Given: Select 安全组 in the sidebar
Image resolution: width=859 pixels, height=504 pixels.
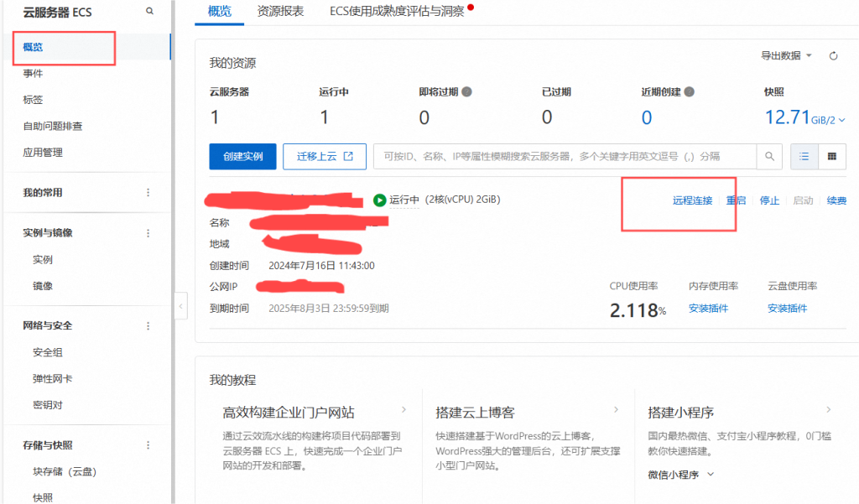Looking at the screenshot, I should pos(48,352).
